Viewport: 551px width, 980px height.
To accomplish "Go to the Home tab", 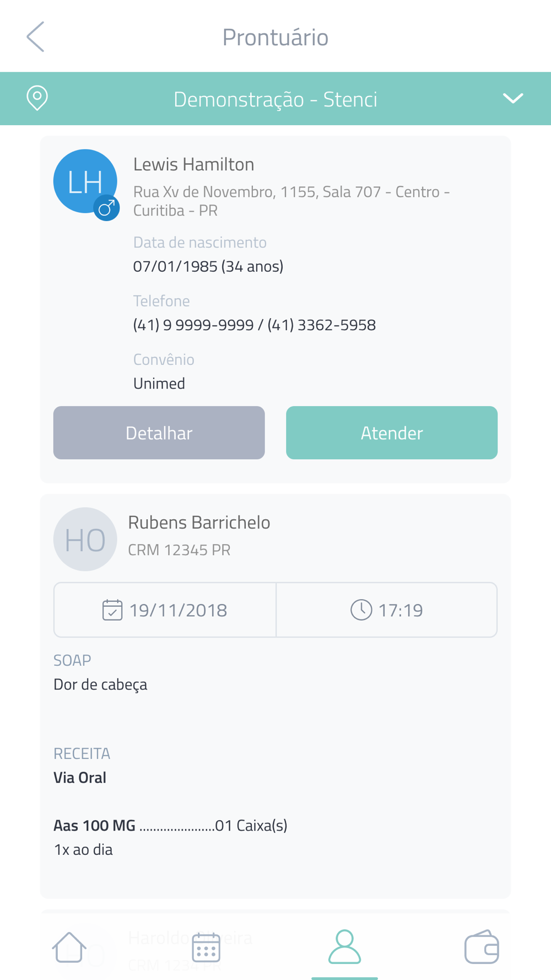I will (x=69, y=947).
